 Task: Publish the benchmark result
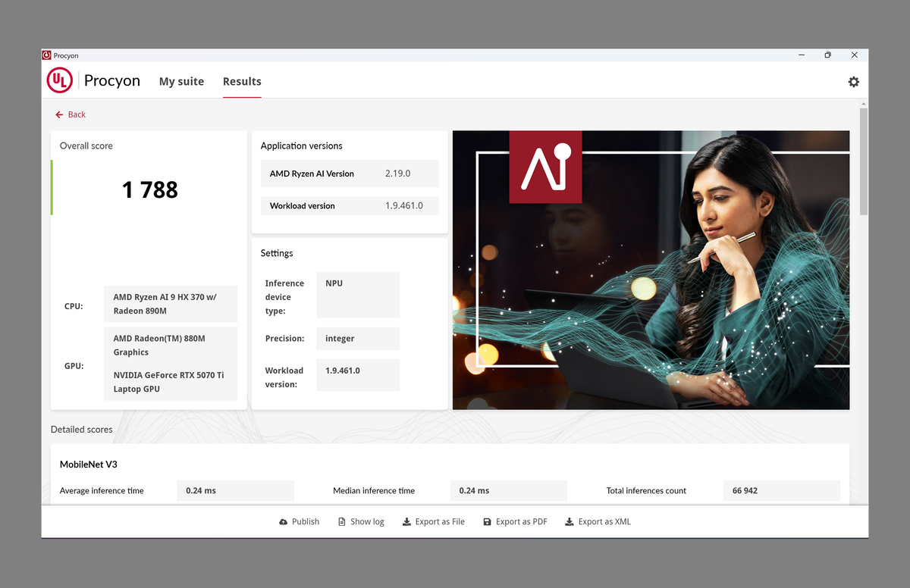point(299,522)
